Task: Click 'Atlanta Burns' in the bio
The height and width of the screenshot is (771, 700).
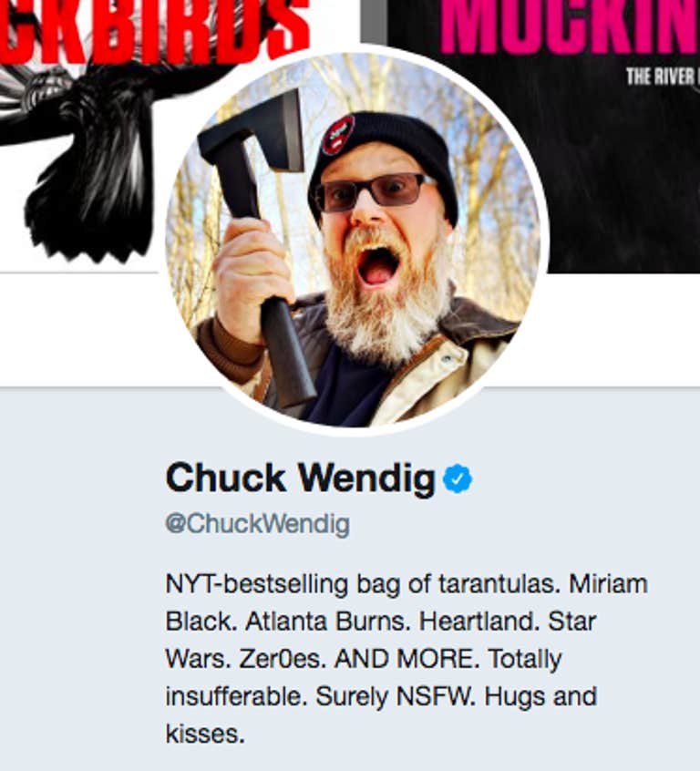Action: click(327, 622)
